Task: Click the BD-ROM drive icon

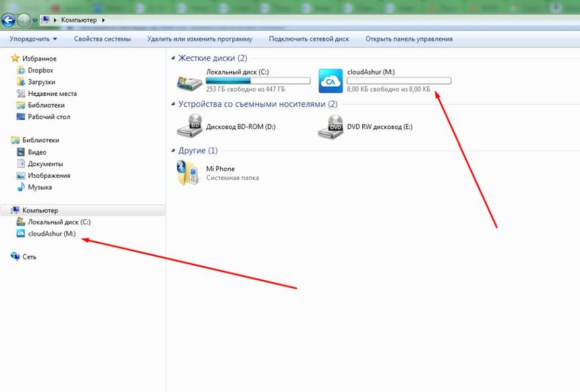Action: coord(190,126)
